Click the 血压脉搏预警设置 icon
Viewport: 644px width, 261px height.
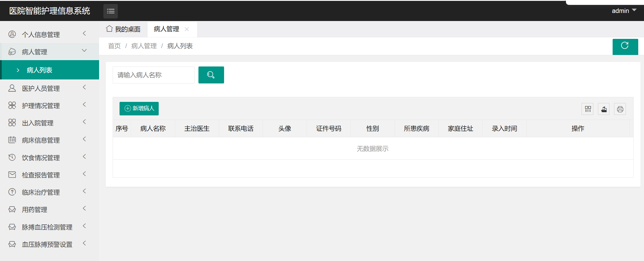(12, 244)
